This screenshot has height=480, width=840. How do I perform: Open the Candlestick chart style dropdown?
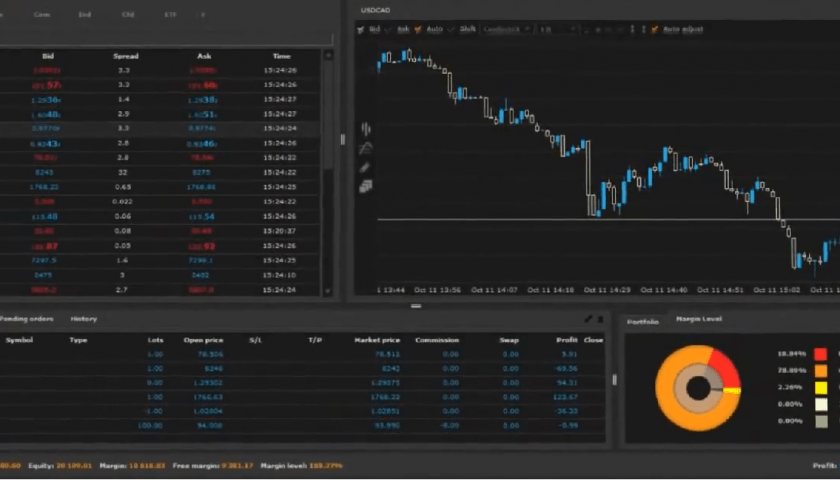[507, 30]
